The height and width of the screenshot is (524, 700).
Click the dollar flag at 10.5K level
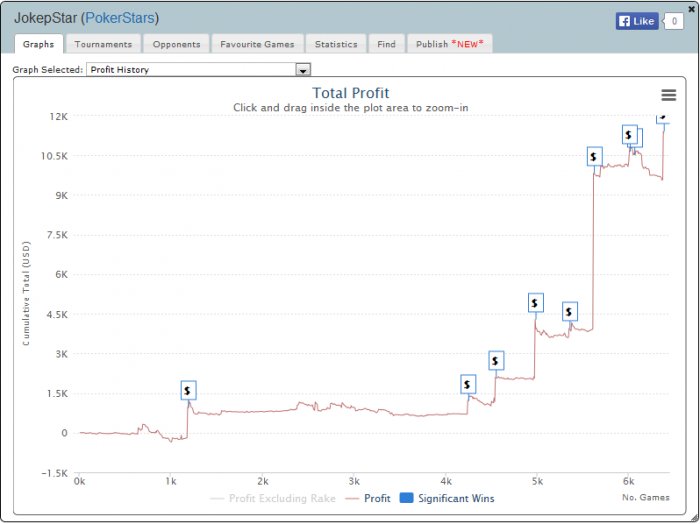tap(595, 157)
